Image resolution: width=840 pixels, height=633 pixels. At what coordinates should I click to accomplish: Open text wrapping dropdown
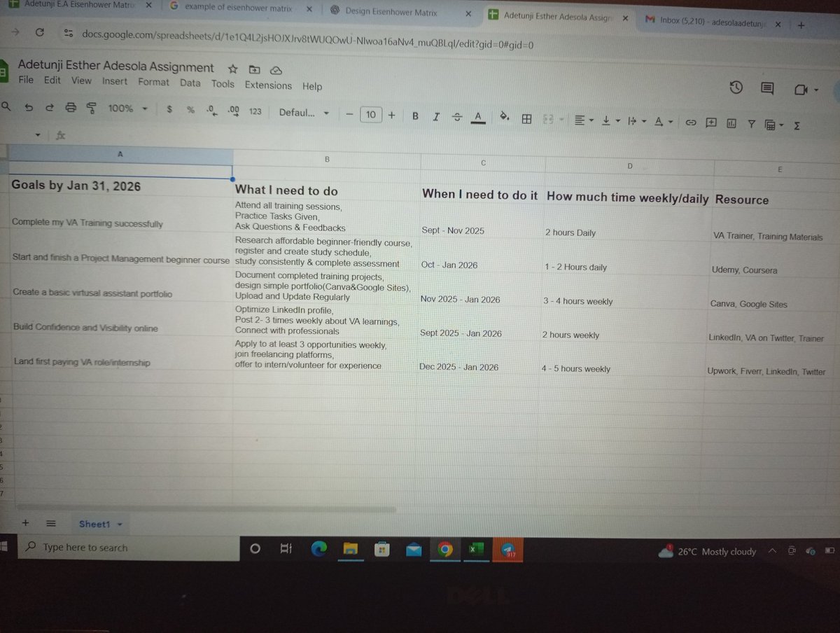coord(636,122)
